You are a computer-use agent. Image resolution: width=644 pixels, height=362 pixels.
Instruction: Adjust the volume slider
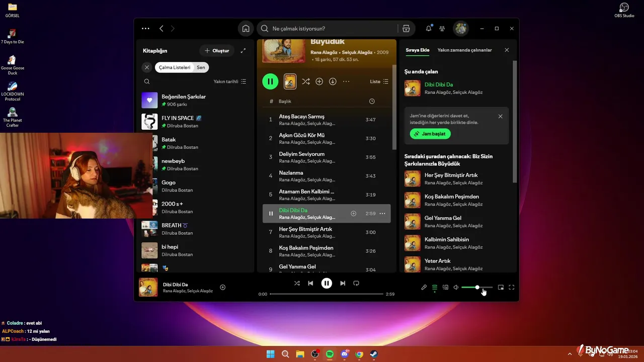click(477, 288)
